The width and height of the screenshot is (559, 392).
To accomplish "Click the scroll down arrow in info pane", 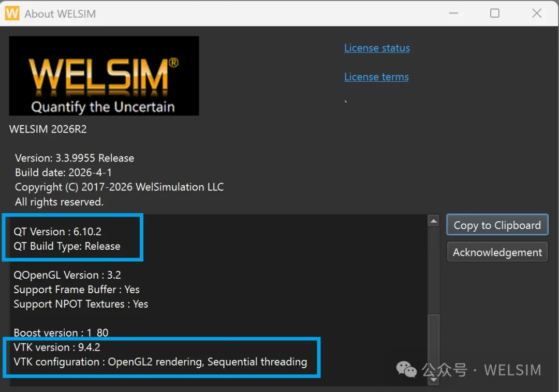I will point(434,380).
